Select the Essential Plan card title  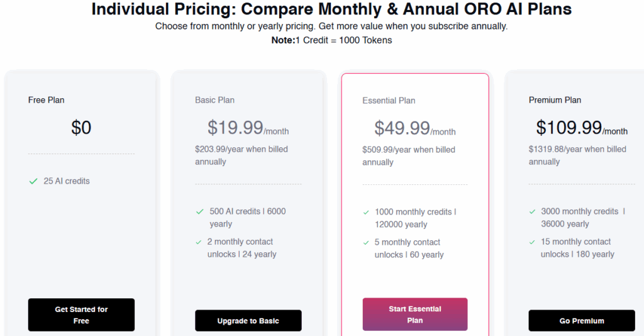tap(389, 101)
